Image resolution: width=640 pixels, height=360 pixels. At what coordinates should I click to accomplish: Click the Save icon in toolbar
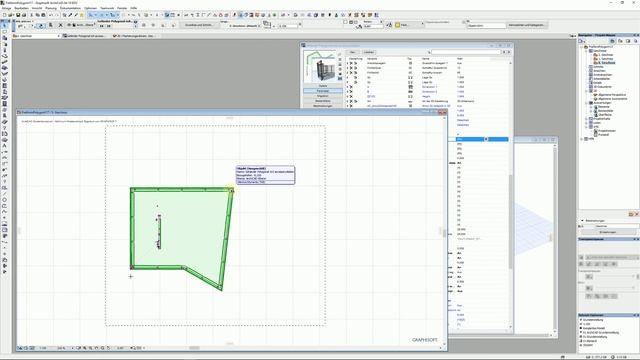click(x=18, y=15)
